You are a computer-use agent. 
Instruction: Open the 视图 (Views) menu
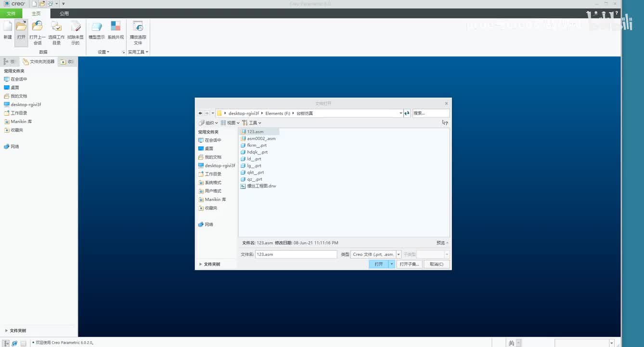pos(230,123)
